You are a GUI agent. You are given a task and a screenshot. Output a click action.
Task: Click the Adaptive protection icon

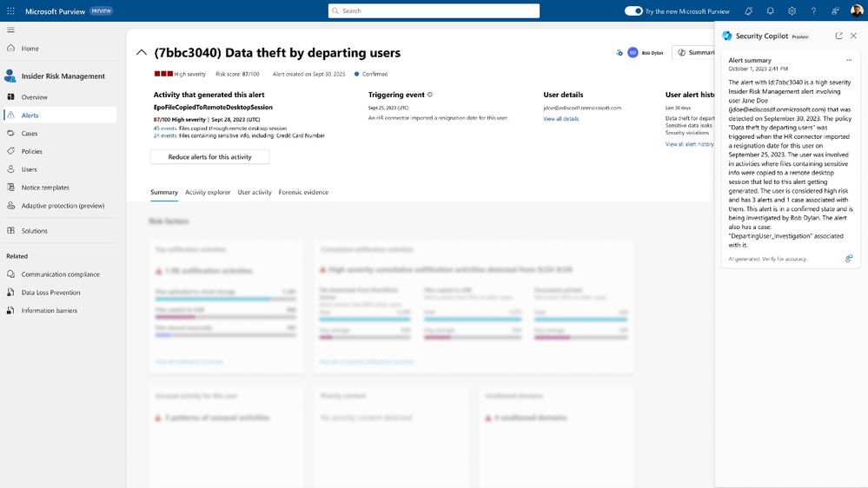[x=10, y=205]
